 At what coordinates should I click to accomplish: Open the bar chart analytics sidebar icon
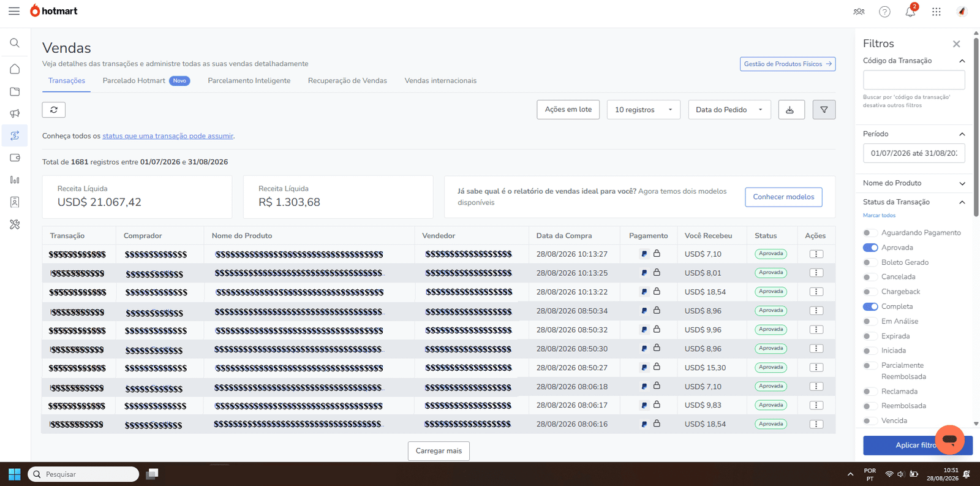tap(15, 180)
